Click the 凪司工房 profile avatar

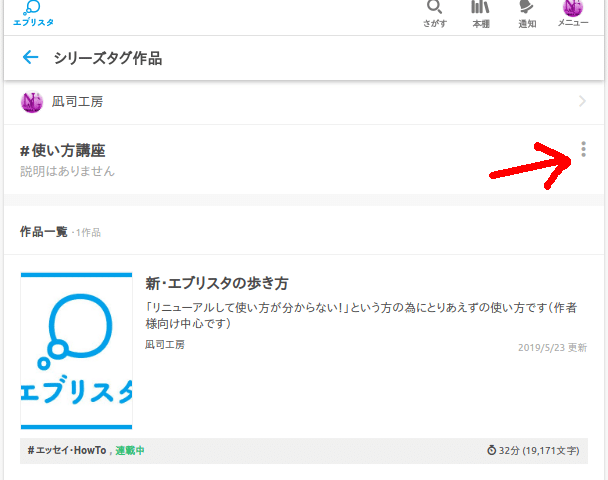31,102
